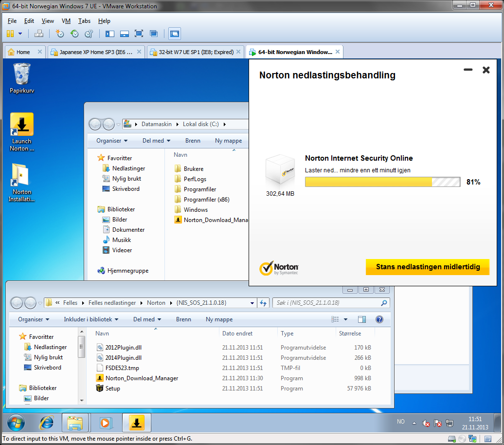Screen dimensions: 504x445
Task: Open the suspend button dropdown arrow
Action: (x=20, y=34)
